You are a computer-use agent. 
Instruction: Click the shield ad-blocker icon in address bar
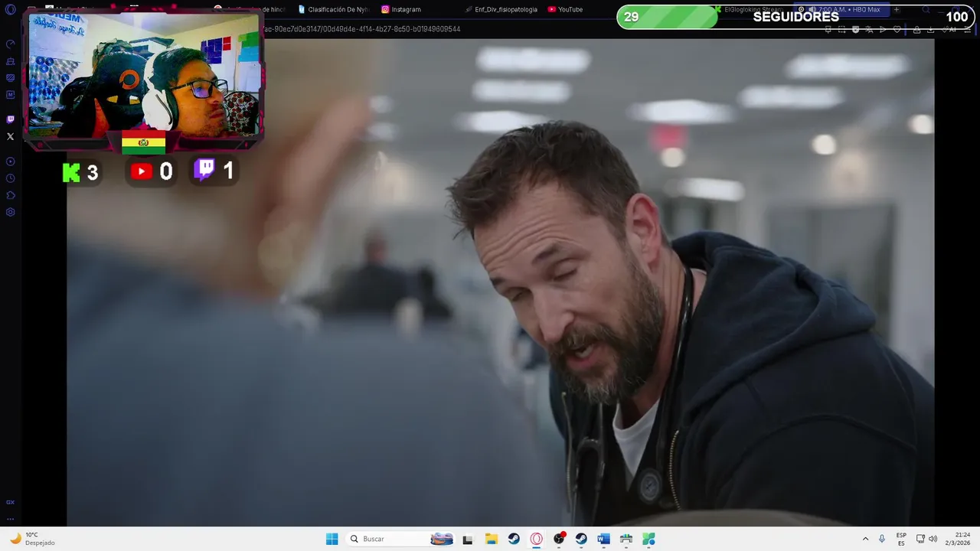[x=855, y=29]
